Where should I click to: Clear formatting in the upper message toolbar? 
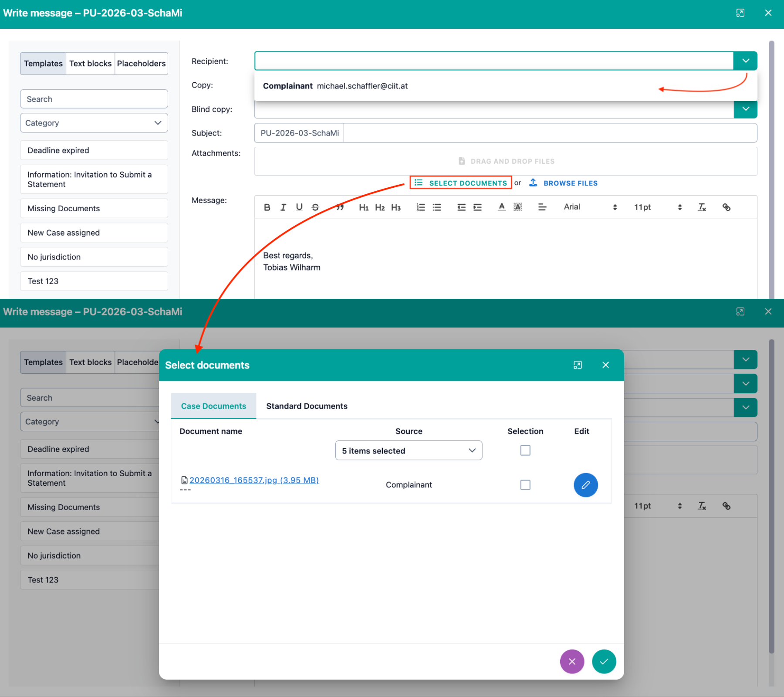tap(702, 207)
